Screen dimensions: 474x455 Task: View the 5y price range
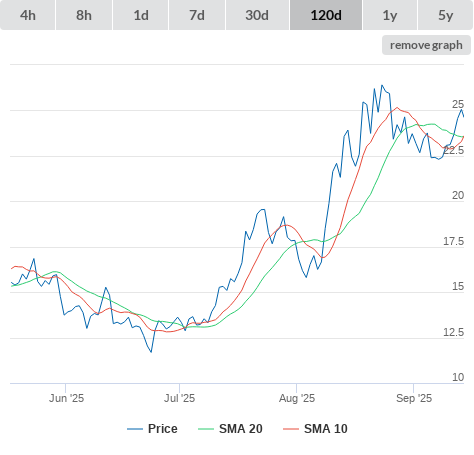point(445,15)
